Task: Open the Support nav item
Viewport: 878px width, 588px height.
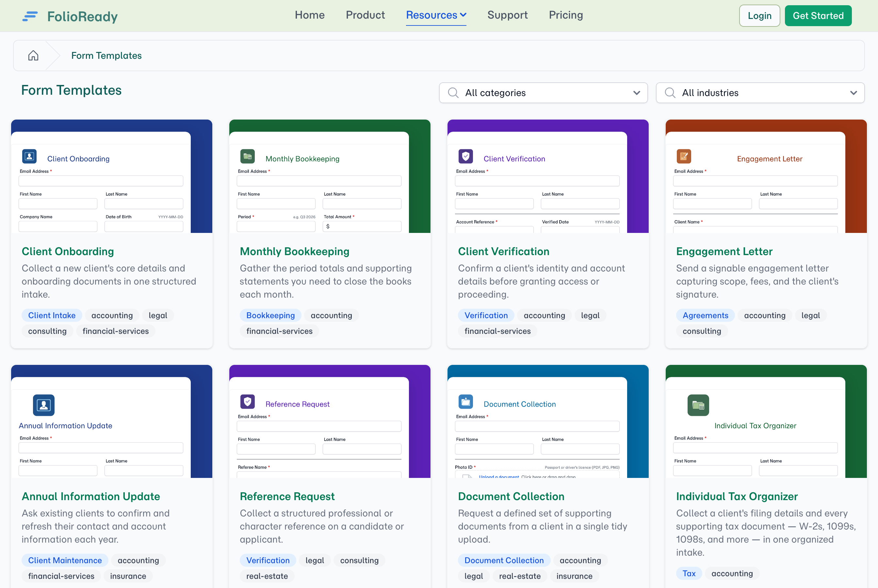Action: tap(508, 15)
